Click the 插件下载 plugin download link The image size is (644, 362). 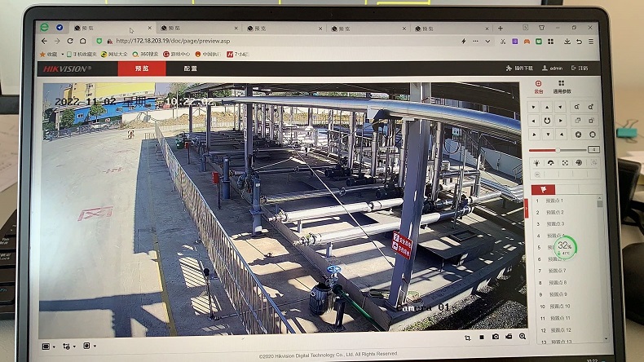click(x=520, y=68)
